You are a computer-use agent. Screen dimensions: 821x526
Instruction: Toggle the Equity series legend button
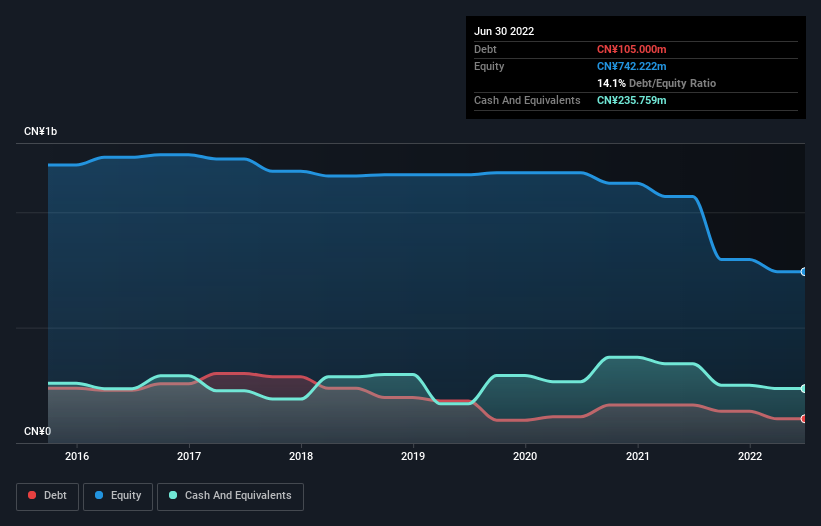coord(118,496)
